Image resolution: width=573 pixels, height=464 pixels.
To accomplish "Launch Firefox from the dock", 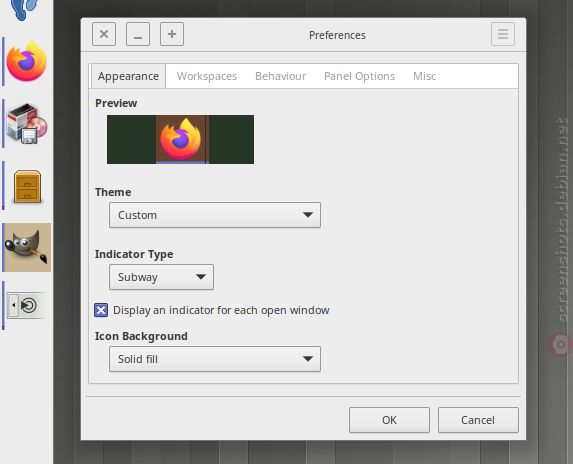I will tap(27, 61).
